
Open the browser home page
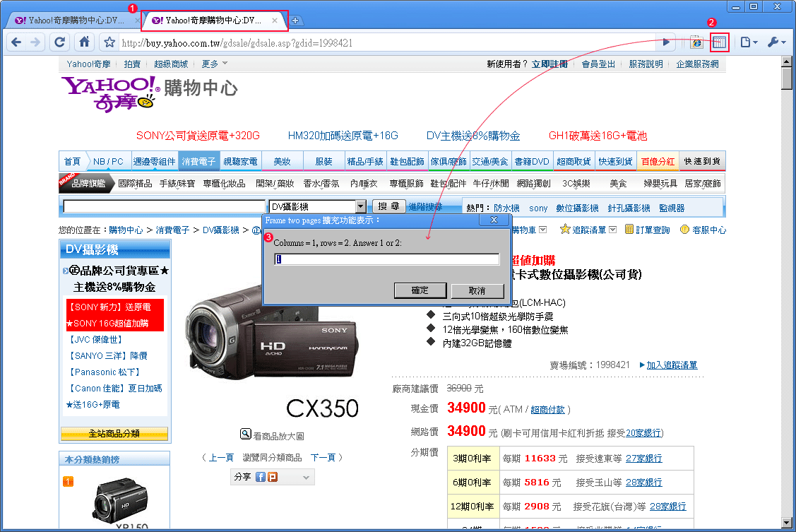tap(84, 42)
